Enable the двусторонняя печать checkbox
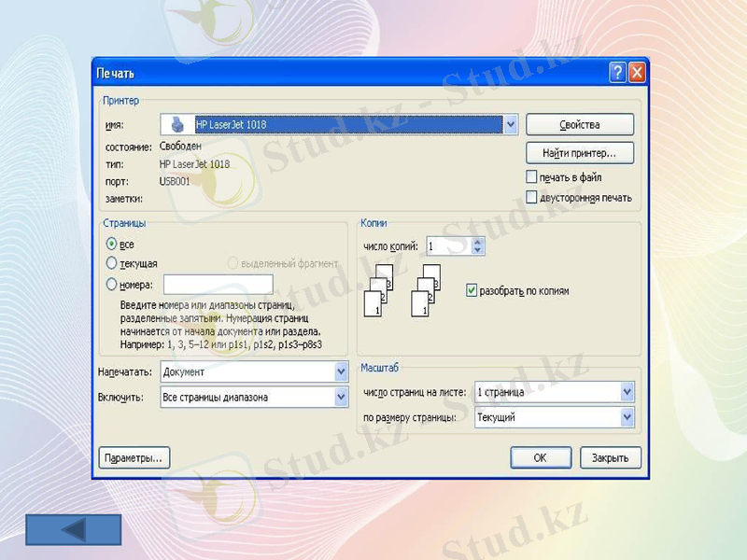Viewport: 747px width, 560px height. point(529,197)
